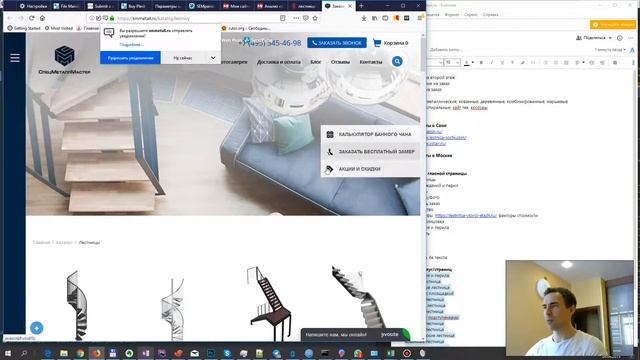The width and height of the screenshot is (640, 360).
Task: Open the Каталог breadcrumb link
Action: click(64, 242)
